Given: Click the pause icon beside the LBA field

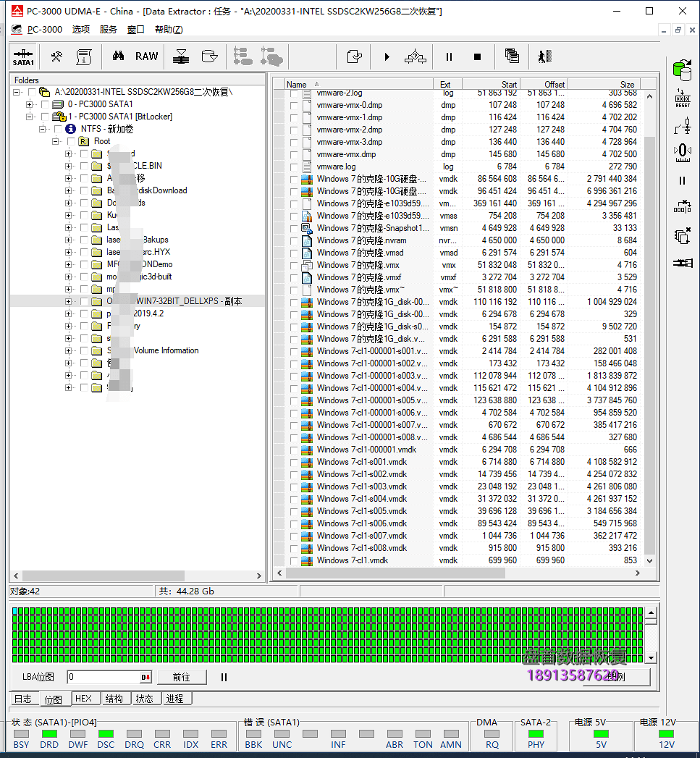Looking at the screenshot, I should coord(224,677).
